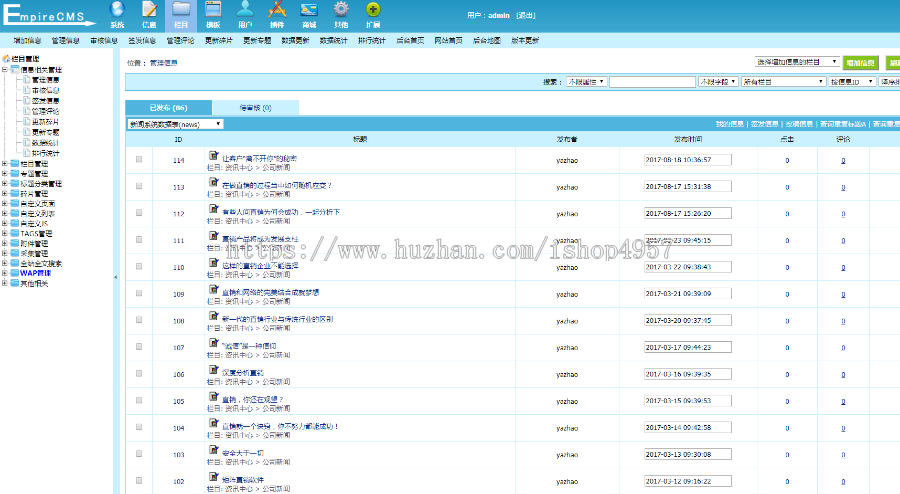Tick the checkbox for row ID 106
Screen dimensions: 900x494
tap(139, 374)
